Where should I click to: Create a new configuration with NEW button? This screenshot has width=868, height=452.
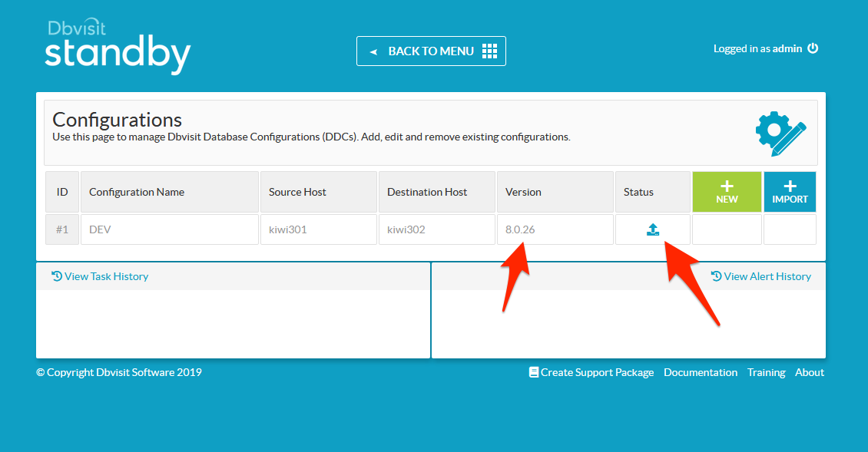727,192
